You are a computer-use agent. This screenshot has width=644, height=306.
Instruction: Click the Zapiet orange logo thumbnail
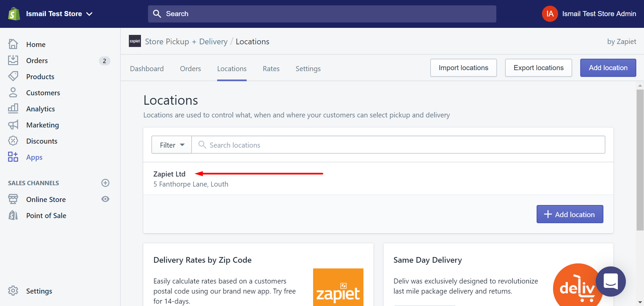(x=338, y=287)
